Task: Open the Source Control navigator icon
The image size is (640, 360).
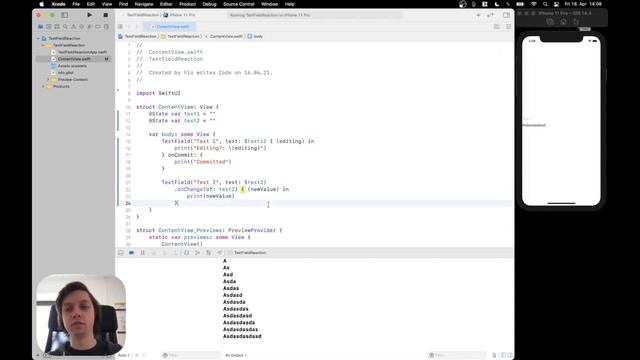Action: [x=49, y=27]
